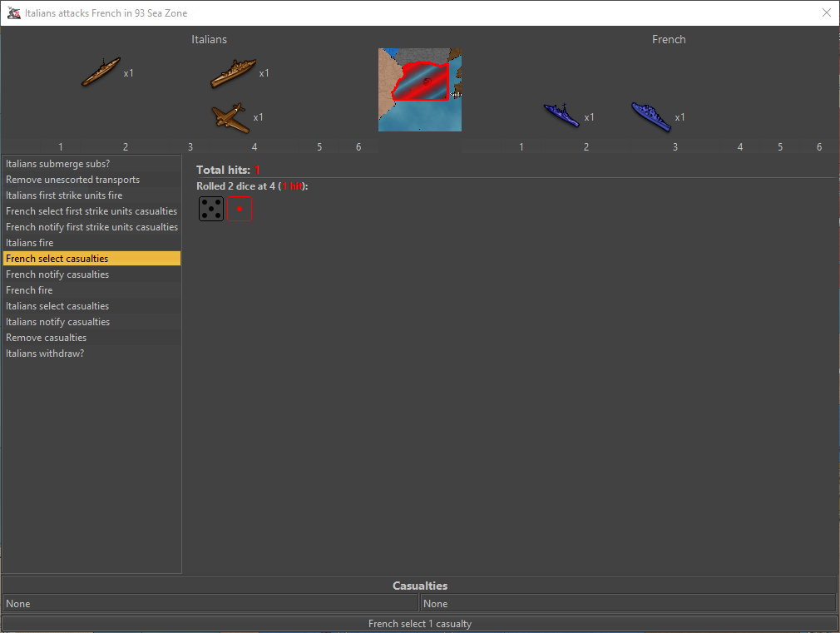Select 'Italians notify casualties' step
The height and width of the screenshot is (633, 840).
click(91, 322)
